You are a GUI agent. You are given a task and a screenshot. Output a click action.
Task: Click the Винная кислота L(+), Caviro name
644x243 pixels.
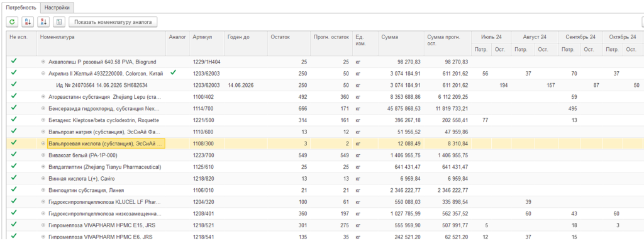82,178
